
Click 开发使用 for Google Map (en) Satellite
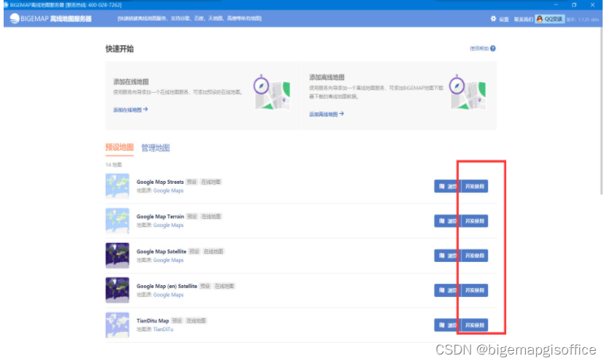[x=475, y=290]
